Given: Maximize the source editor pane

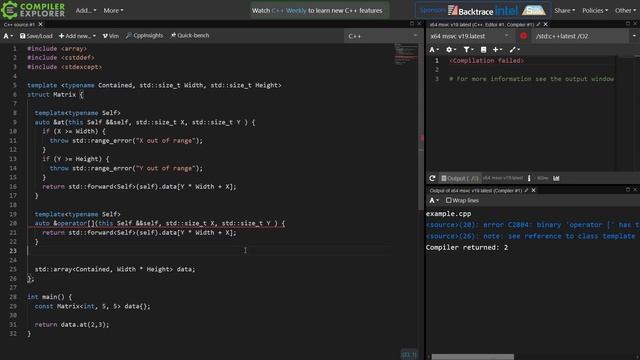Looking at the screenshot, I should tap(412, 24).
